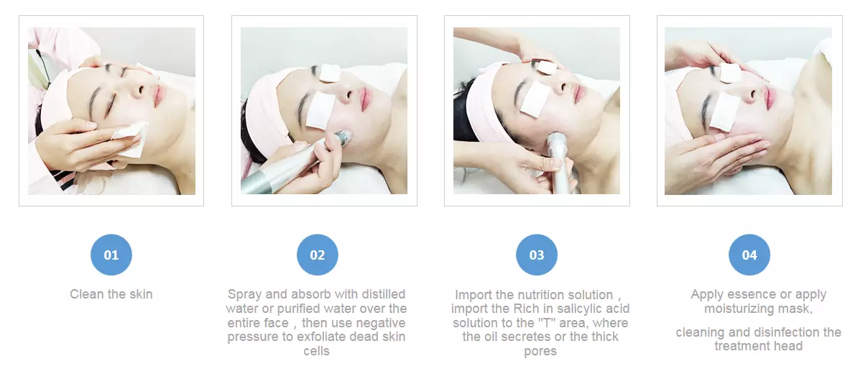868x369 pixels.
Task: Open the exfoliation wand photo thumbnail
Action: (x=324, y=111)
